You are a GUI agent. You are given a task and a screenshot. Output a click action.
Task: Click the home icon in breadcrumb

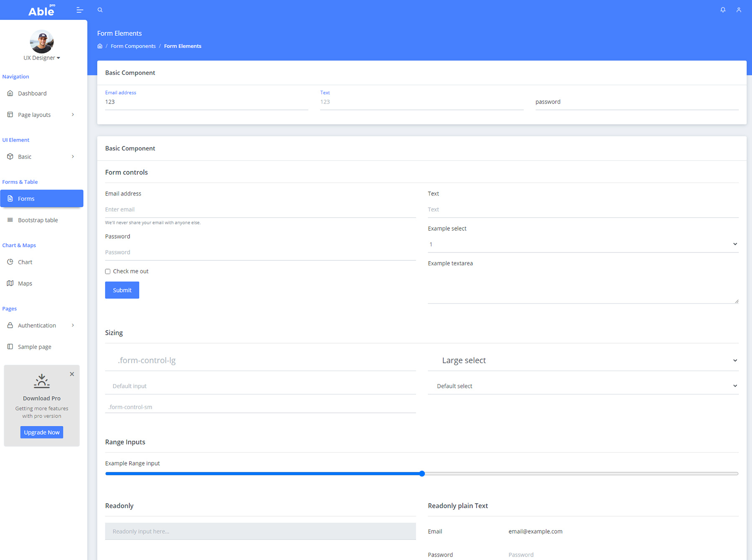(x=100, y=46)
